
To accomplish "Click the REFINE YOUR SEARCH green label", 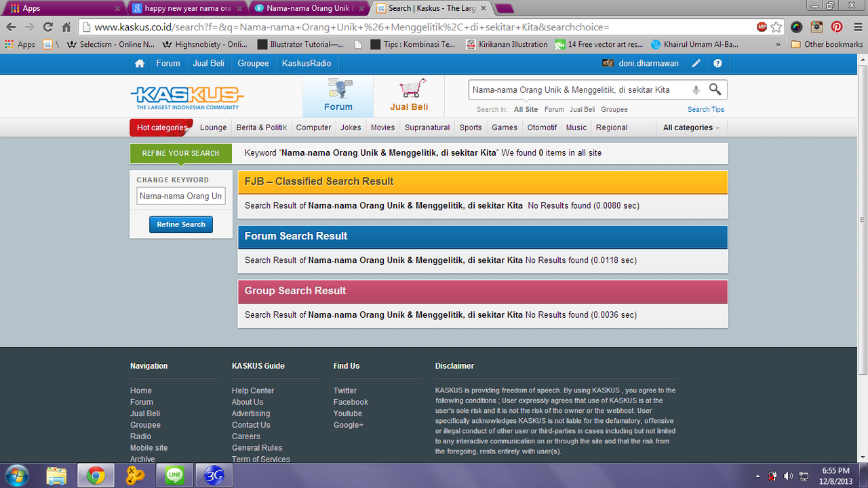I will tap(181, 153).
